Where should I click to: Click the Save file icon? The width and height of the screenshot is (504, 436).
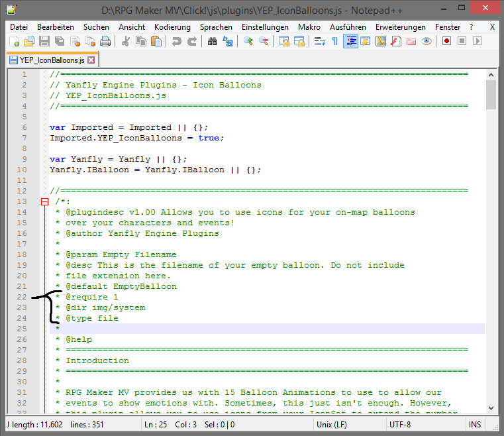coord(44,41)
